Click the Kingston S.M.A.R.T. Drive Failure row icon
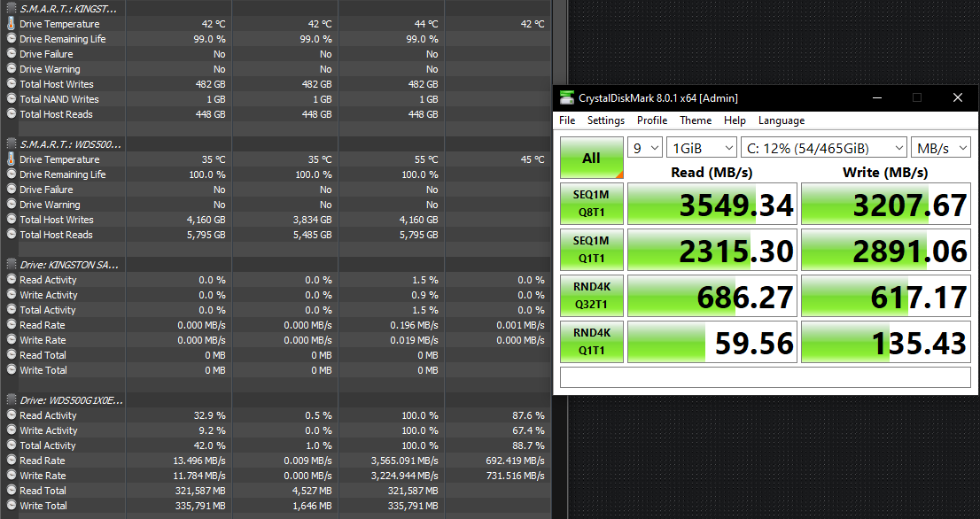Viewport: 980px width, 519px height. [12, 54]
